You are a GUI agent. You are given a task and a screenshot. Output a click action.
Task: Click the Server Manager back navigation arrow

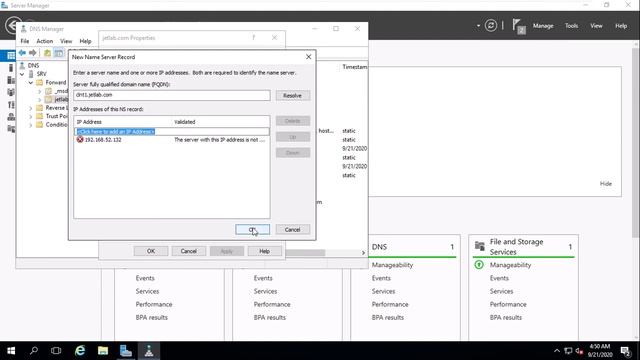point(13,25)
